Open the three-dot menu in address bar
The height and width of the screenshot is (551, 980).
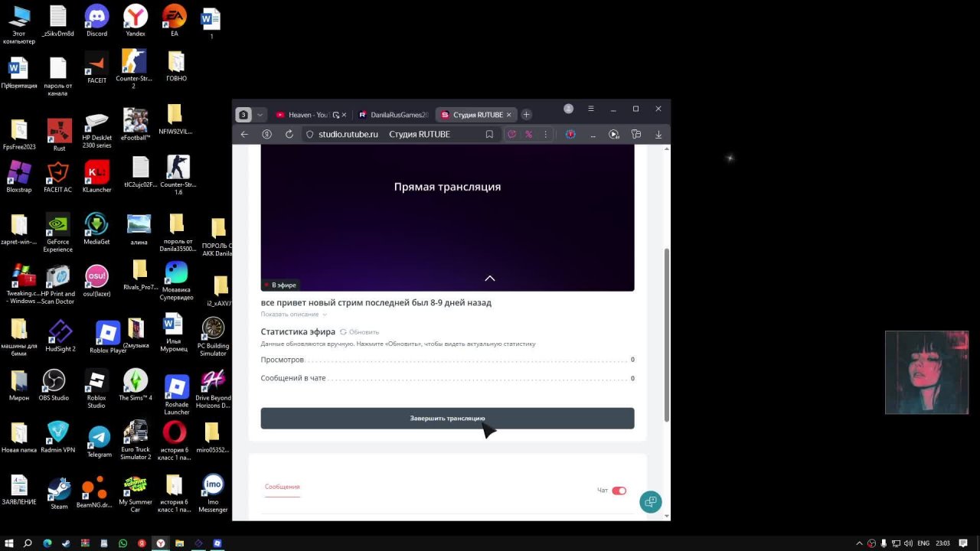546,134
